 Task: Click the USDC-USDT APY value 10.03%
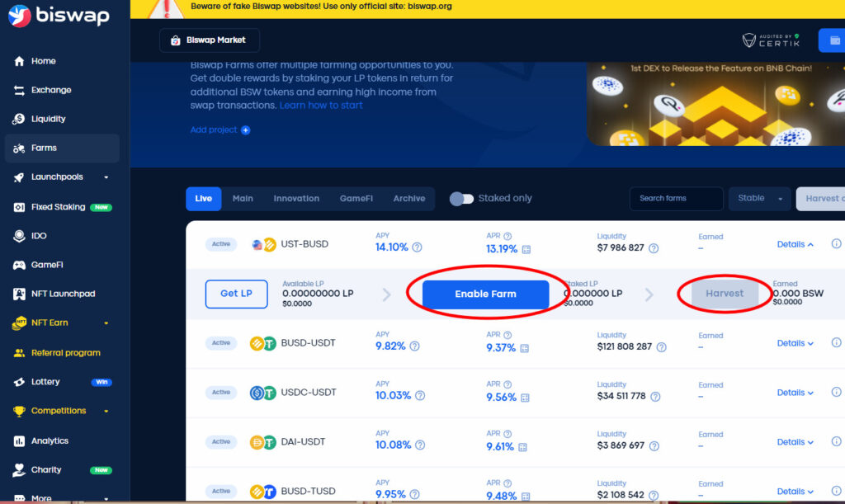pyautogui.click(x=393, y=396)
